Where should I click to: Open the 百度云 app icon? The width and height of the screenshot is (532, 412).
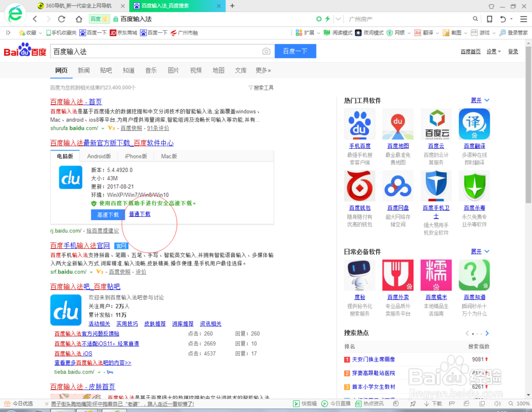[436, 124]
